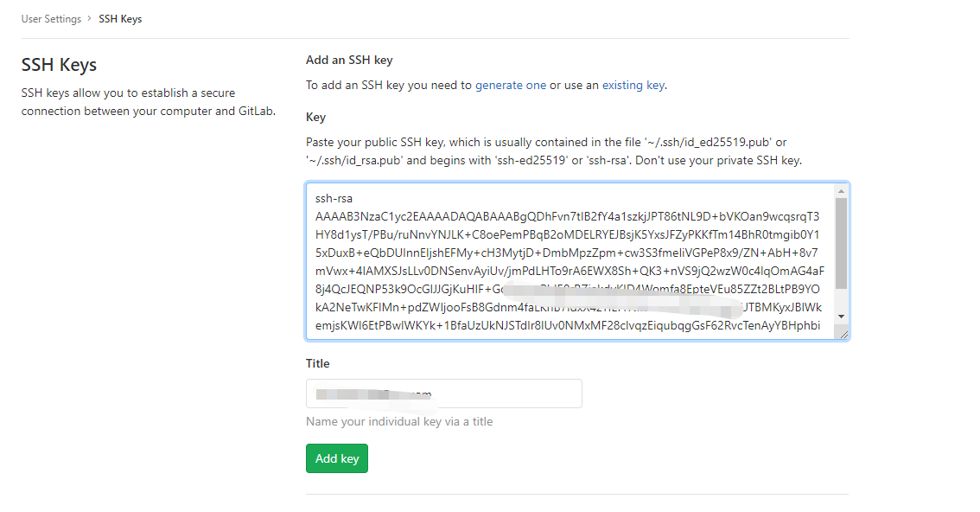Place cursor on 'ssh-rsa' line in textarea
This screenshot has width=980, height=512.
coord(334,198)
